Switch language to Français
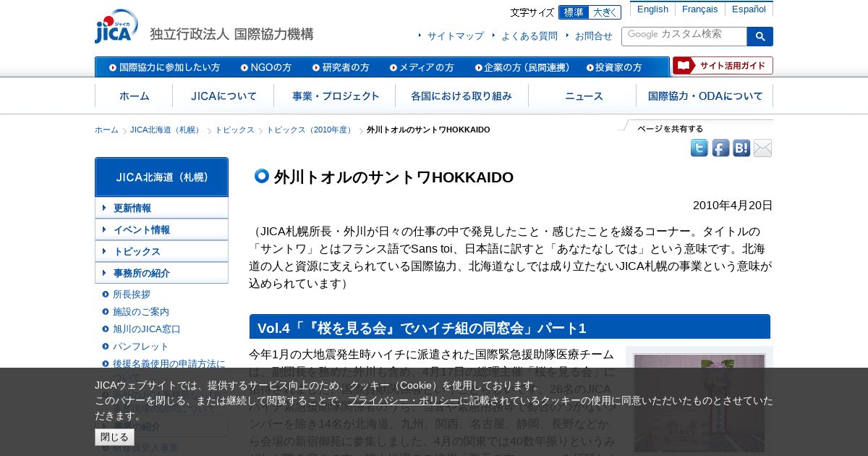Viewport: 868px width, 456px height. coord(699,9)
